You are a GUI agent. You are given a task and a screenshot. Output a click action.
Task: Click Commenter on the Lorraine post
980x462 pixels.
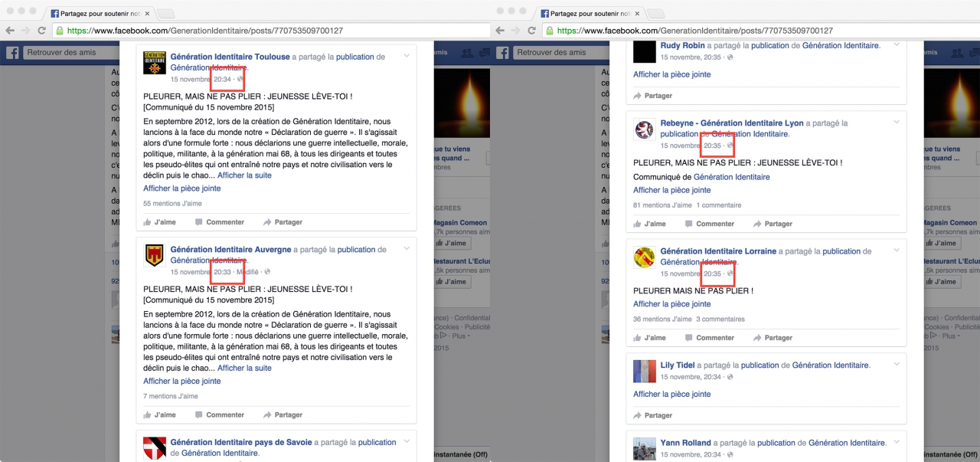click(x=710, y=337)
